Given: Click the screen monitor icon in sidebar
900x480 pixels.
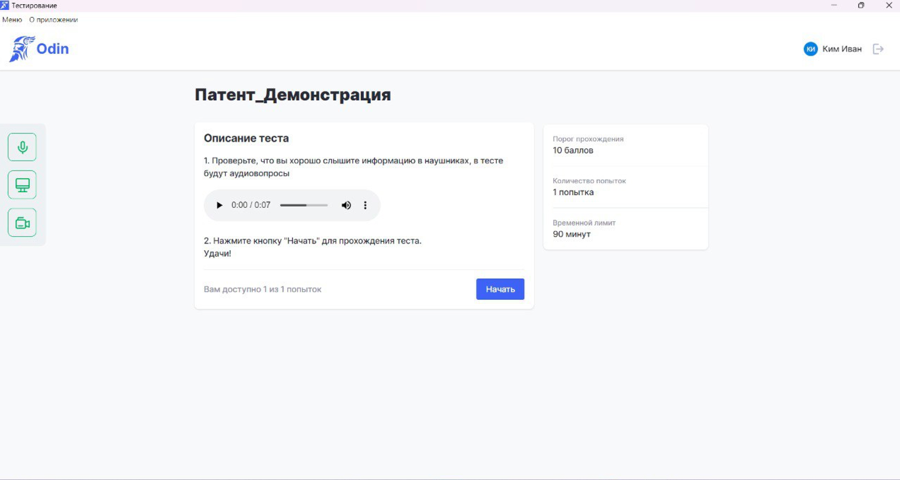Looking at the screenshot, I should 22,185.
